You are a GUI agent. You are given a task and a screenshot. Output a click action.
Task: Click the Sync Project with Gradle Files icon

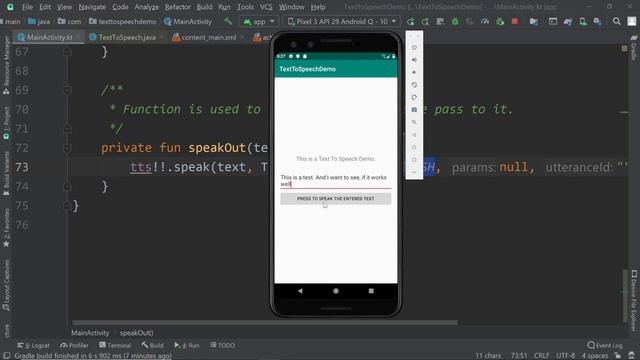point(568,21)
